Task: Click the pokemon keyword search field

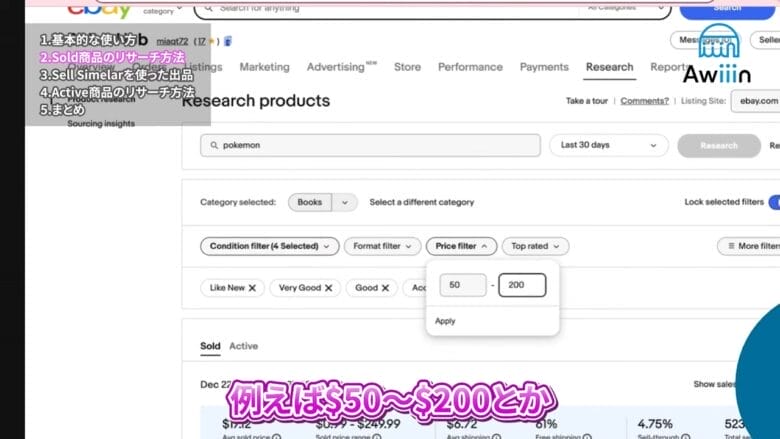Action: pos(370,145)
